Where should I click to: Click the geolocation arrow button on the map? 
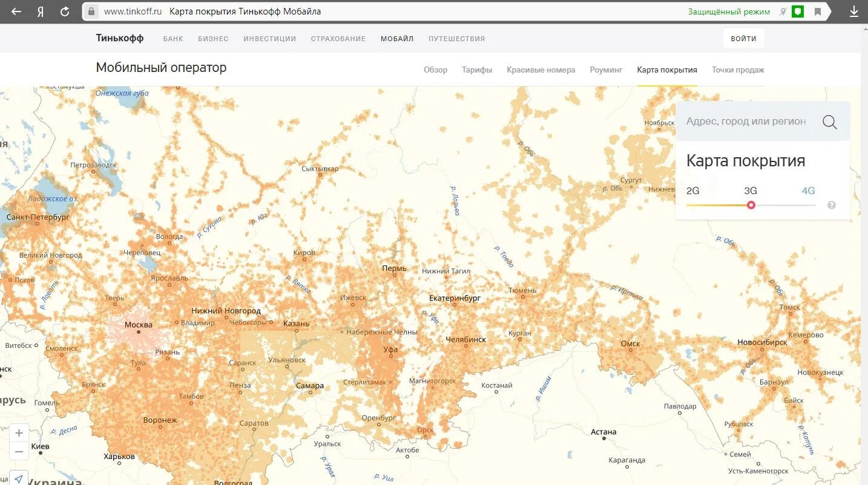[x=19, y=478]
